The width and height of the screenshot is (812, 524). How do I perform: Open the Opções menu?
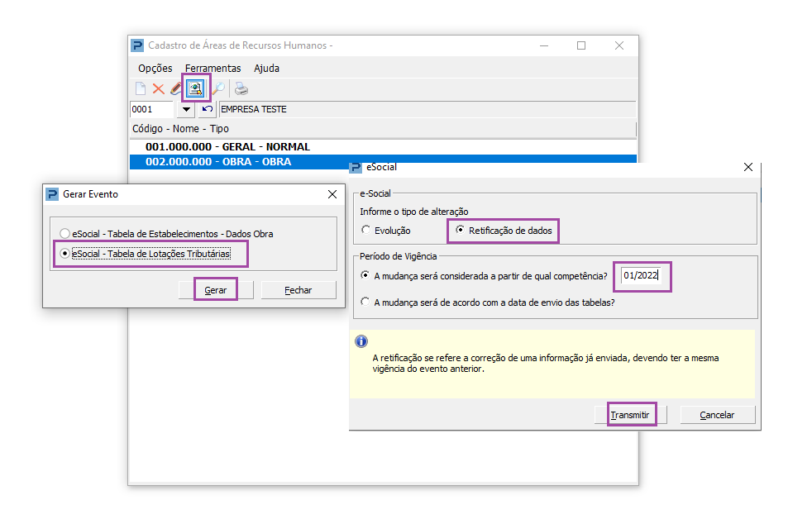click(x=155, y=69)
